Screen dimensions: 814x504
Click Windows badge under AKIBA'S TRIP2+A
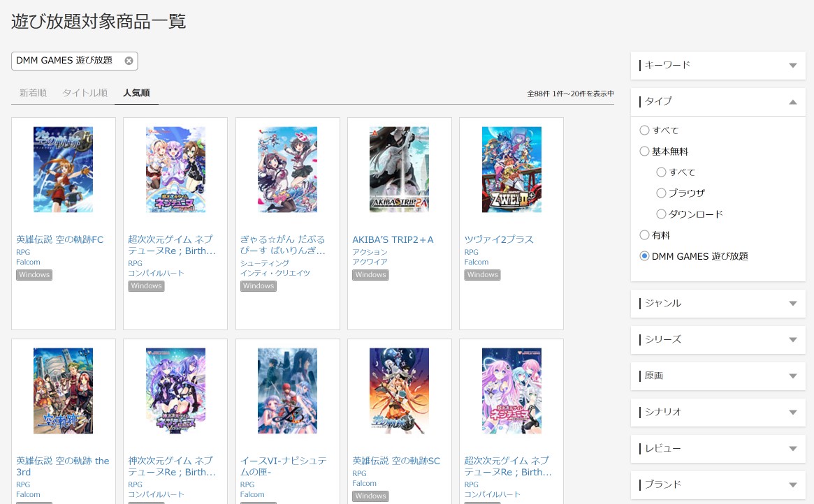[370, 275]
